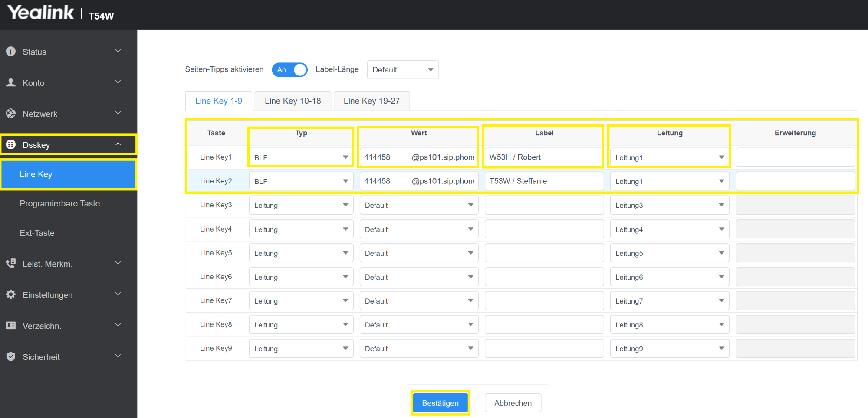The image size is (868, 418).
Task: Open Wert dropdown for Line Key9
Action: pos(419,349)
